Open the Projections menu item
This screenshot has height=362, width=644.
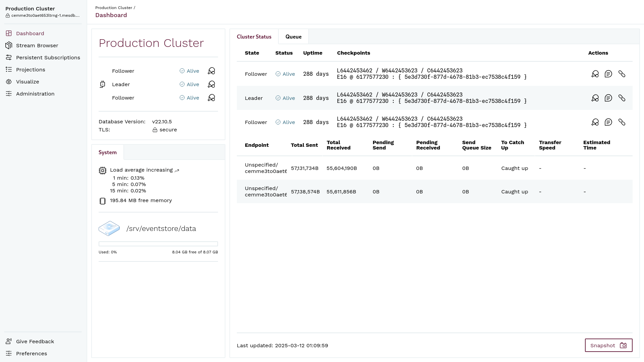coord(31,69)
